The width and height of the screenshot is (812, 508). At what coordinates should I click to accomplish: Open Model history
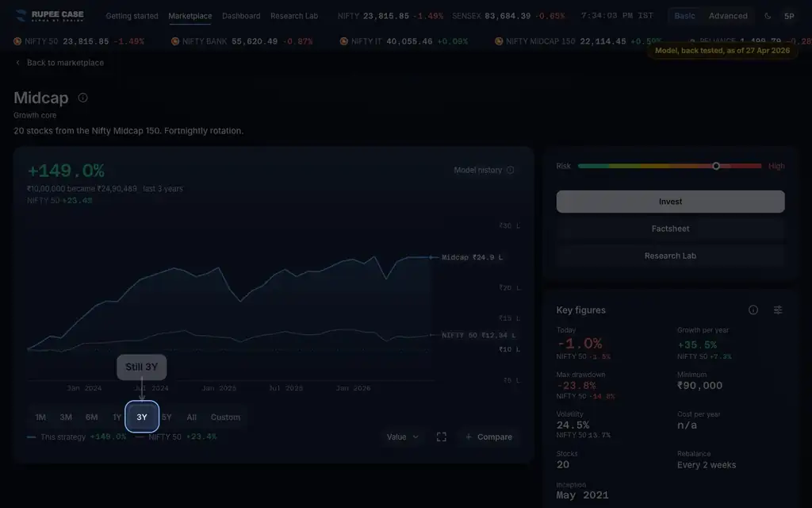pyautogui.click(x=483, y=170)
